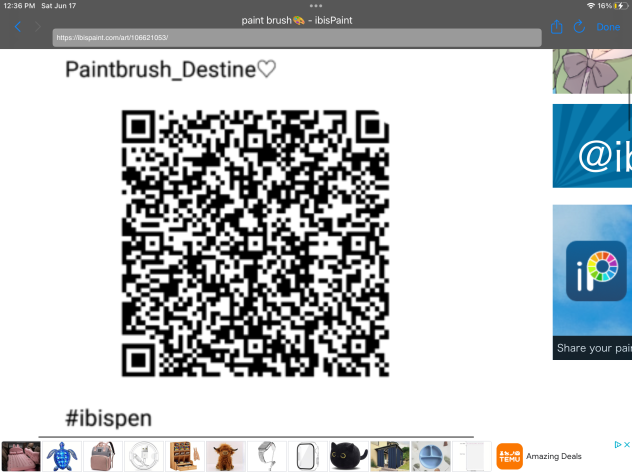Tap the 12:36 PM clock in status bar
632x473 pixels.
coord(19,6)
